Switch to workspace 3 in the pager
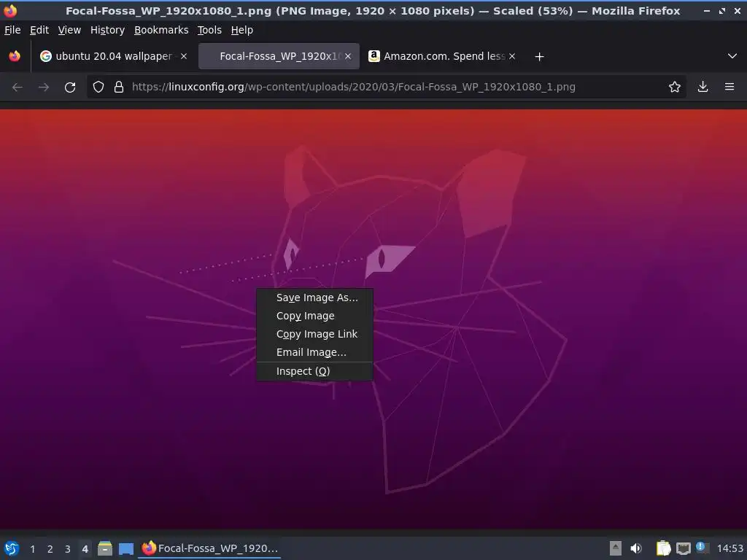Screen dimensions: 747x560 pyautogui.click(x=68, y=549)
